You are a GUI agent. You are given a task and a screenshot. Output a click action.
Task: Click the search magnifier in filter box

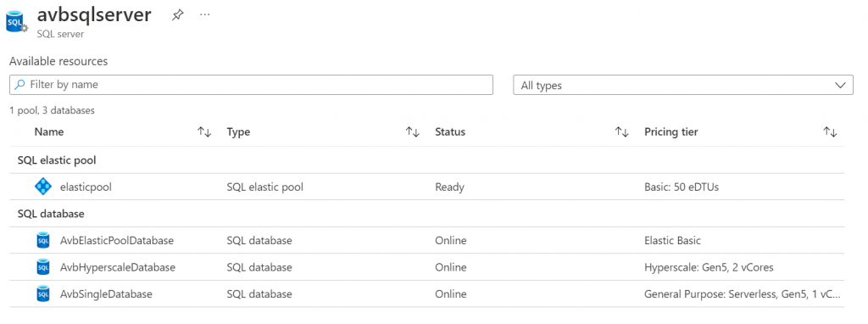20,85
